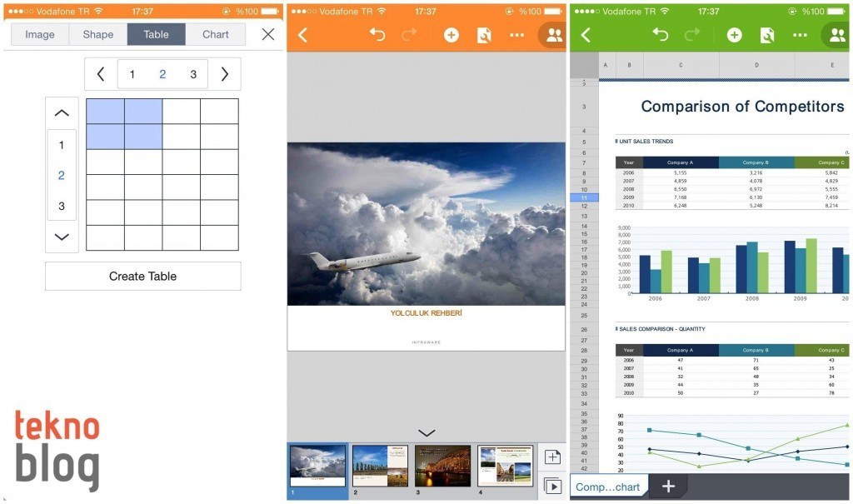This screenshot has width=853, height=504.
Task: Increase row count with down chevron
Action: 62,237
